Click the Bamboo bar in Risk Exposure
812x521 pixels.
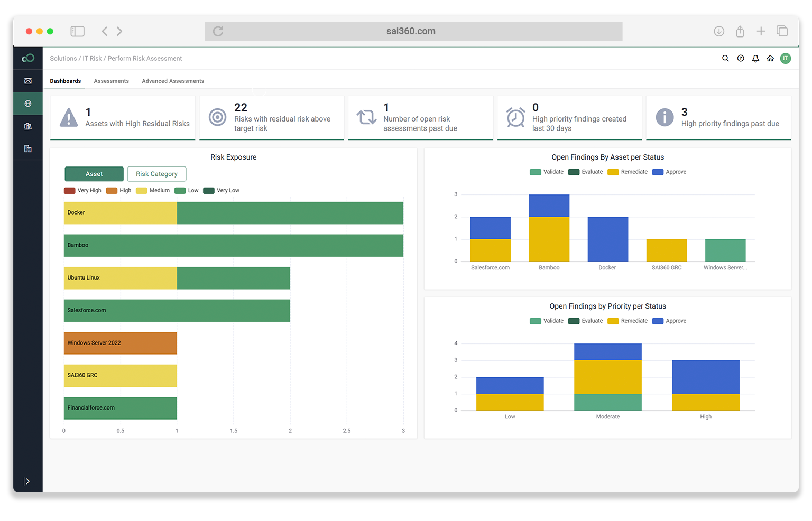click(x=234, y=246)
